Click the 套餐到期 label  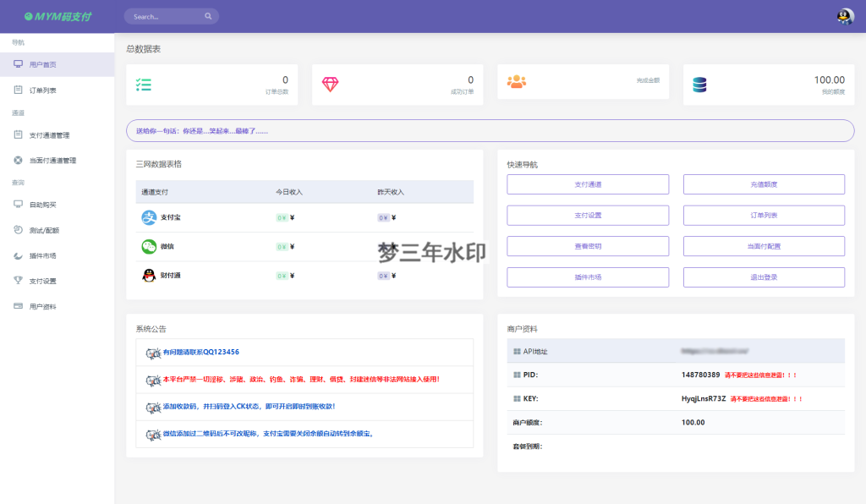528,446
